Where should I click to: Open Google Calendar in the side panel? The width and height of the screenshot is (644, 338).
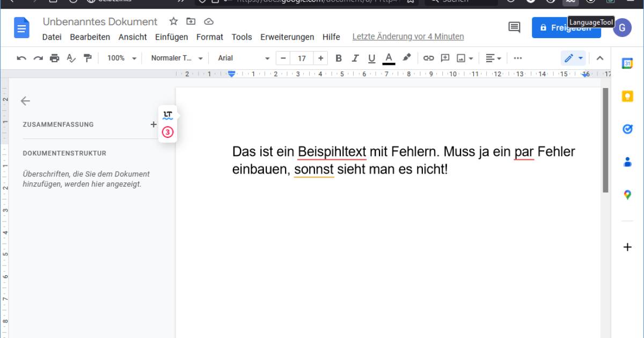pyautogui.click(x=627, y=63)
